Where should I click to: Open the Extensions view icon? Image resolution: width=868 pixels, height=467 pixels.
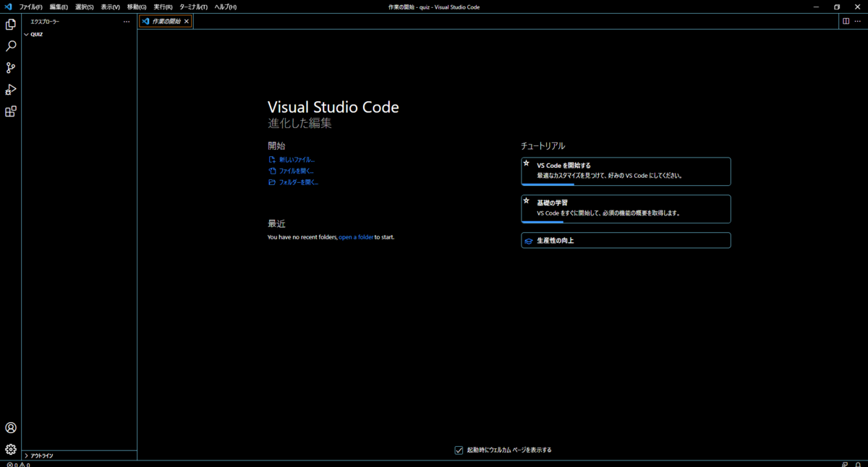(11, 111)
